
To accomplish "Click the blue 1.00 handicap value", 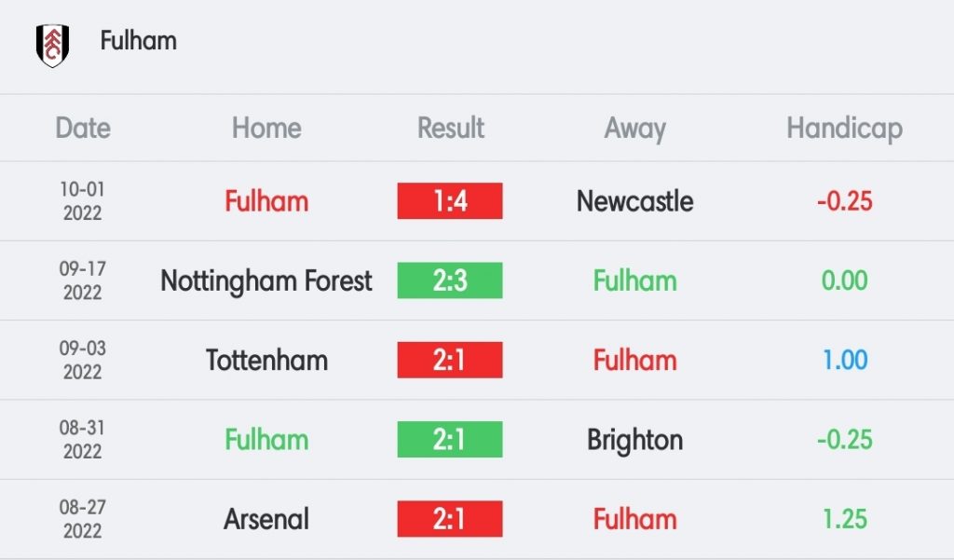I will (x=844, y=360).
